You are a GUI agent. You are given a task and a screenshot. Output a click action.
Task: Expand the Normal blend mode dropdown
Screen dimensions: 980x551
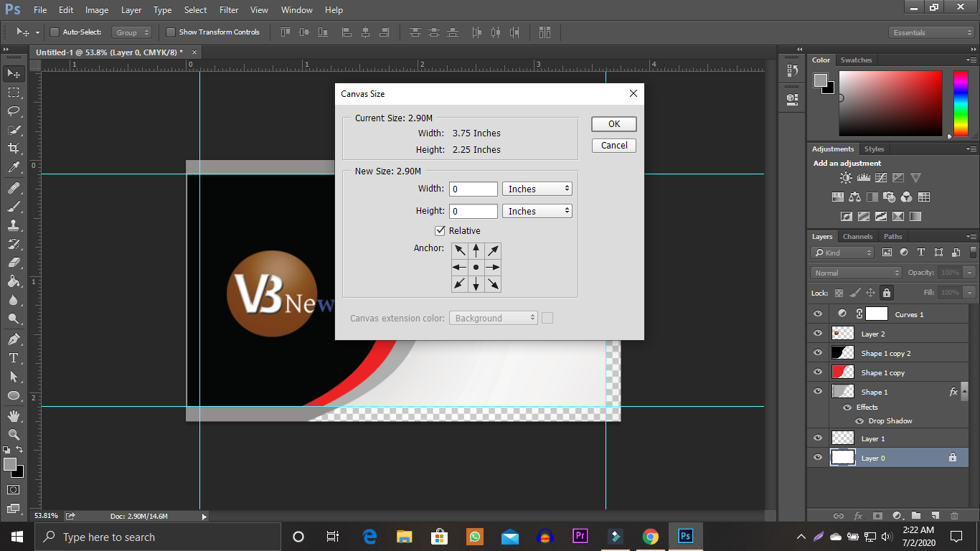pos(856,273)
